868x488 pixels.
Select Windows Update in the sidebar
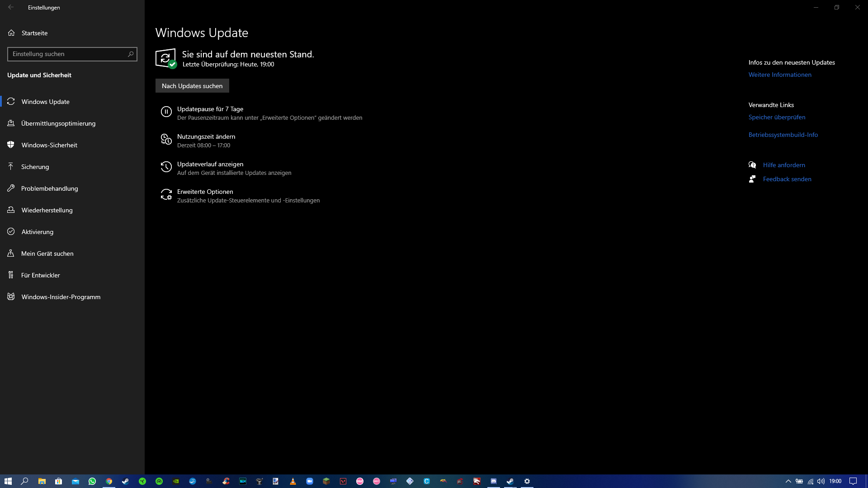(72, 102)
